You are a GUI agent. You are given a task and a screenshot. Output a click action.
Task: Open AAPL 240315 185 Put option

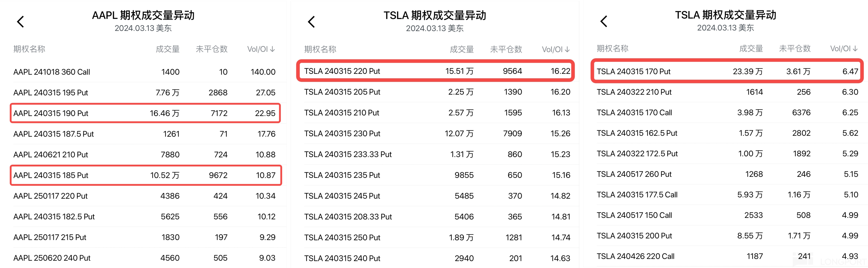[x=145, y=175]
